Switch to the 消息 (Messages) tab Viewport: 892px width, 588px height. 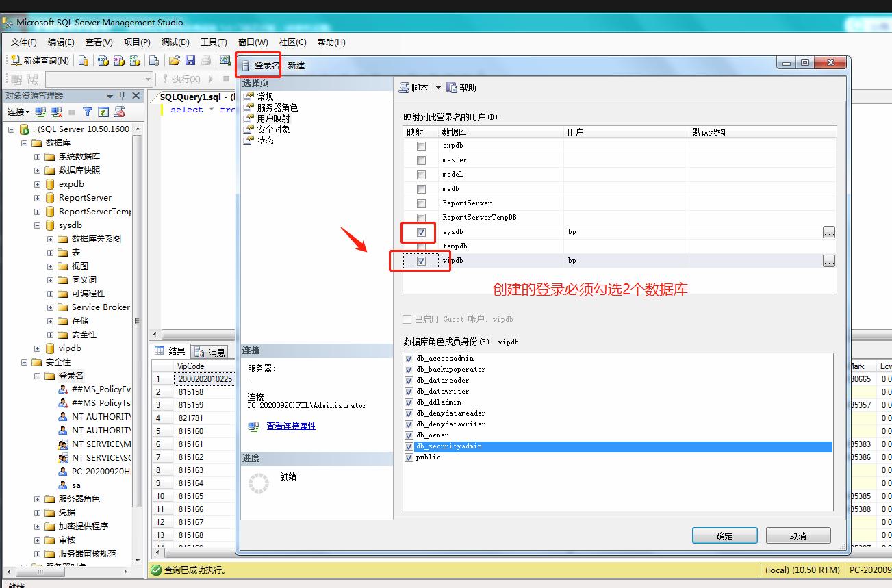click(210, 352)
